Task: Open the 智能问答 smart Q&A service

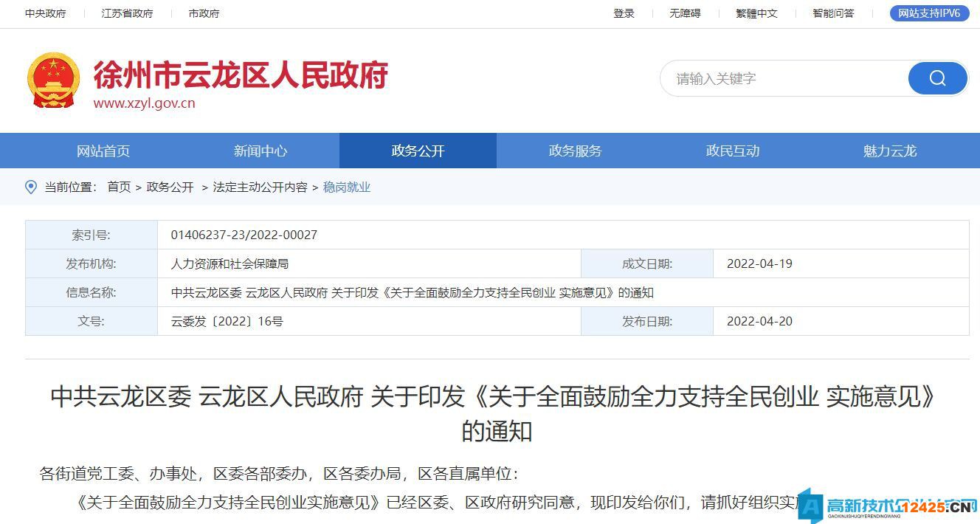Action: point(832,13)
